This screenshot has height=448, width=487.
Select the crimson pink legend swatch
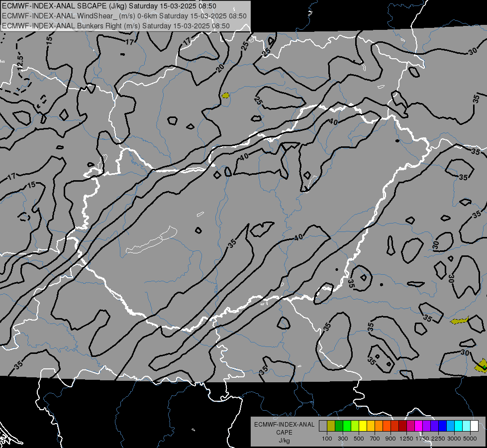410,426
